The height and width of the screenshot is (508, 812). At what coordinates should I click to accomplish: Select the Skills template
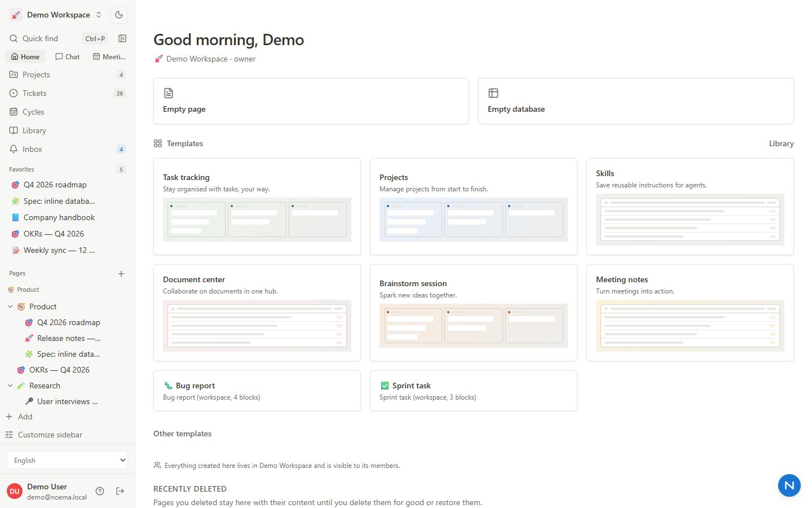pos(690,207)
